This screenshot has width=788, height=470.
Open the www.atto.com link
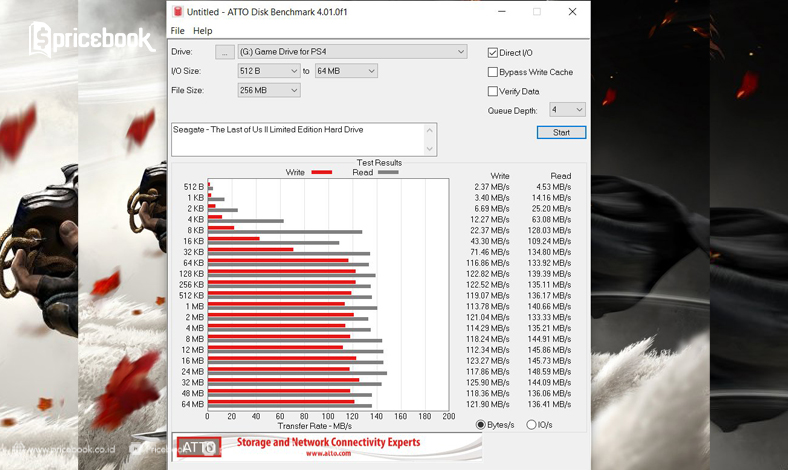tap(329, 453)
